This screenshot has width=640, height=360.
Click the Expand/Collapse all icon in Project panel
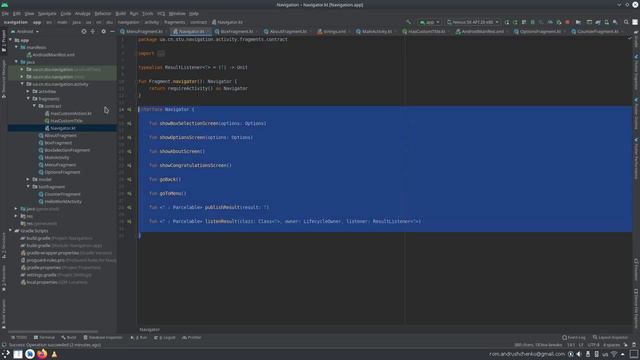tap(93, 31)
